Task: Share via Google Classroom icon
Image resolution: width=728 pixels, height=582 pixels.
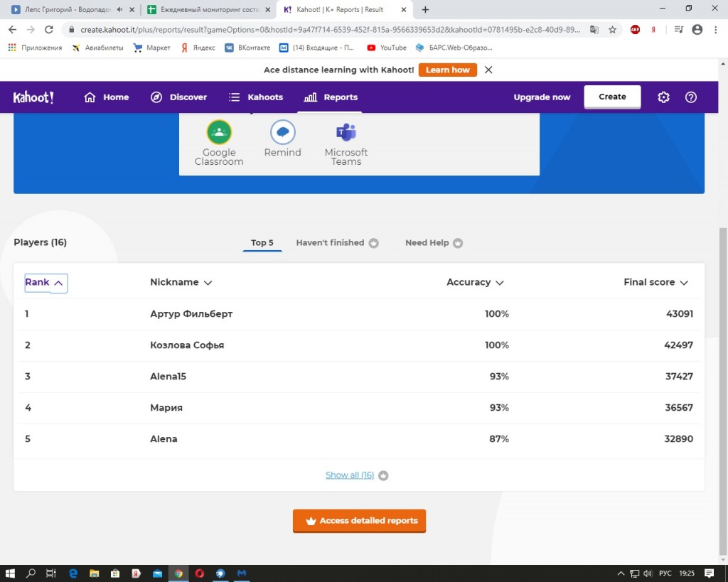Action: click(x=219, y=132)
